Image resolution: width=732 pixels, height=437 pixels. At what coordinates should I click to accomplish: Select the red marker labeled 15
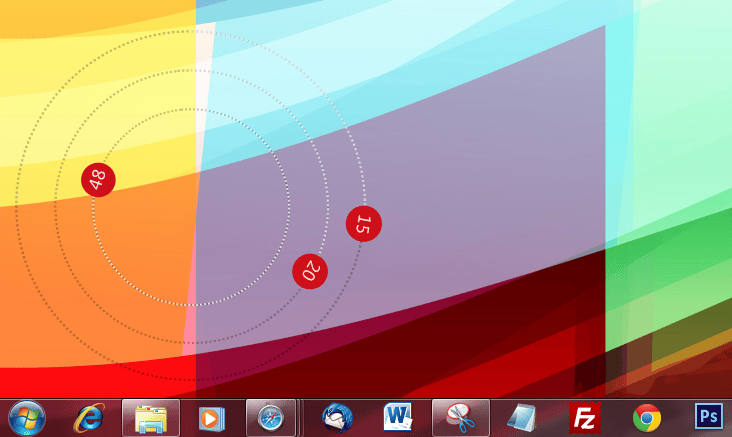coord(364,224)
